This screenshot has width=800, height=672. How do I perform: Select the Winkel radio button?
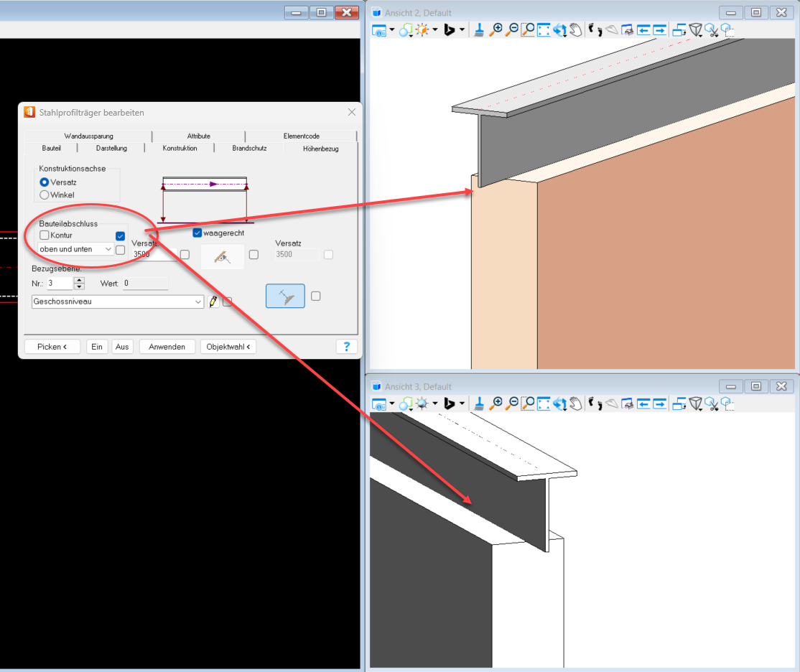[x=45, y=195]
